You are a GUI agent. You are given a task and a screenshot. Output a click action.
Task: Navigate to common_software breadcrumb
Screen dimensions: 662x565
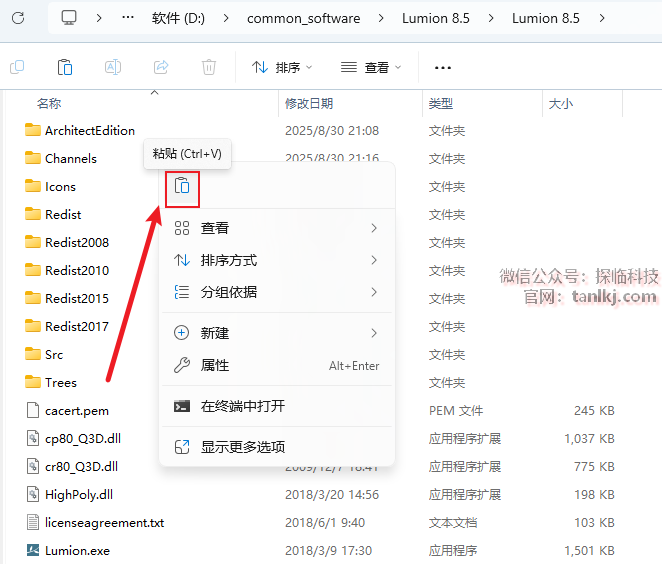[304, 18]
